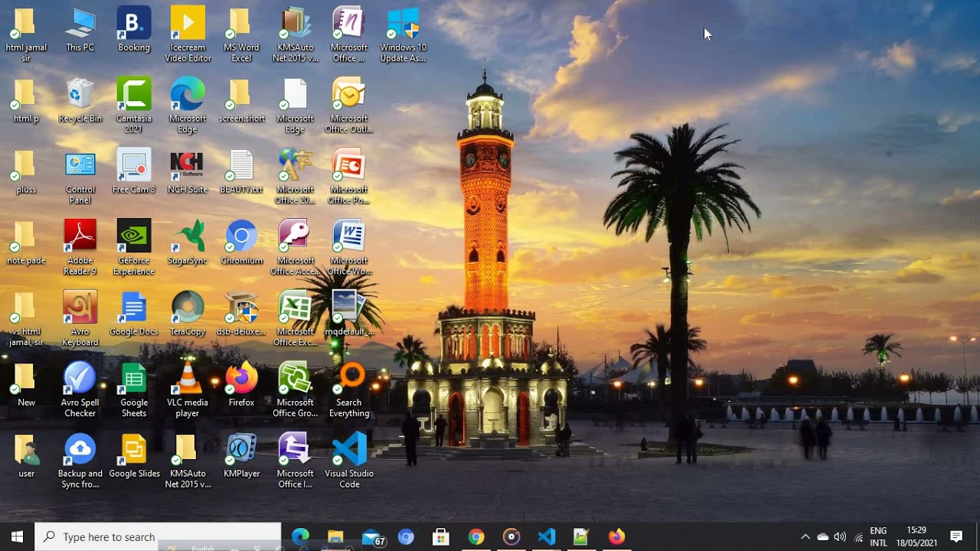Select the Camtasia 2021 desktop icon
The image size is (980, 551).
coord(134,106)
